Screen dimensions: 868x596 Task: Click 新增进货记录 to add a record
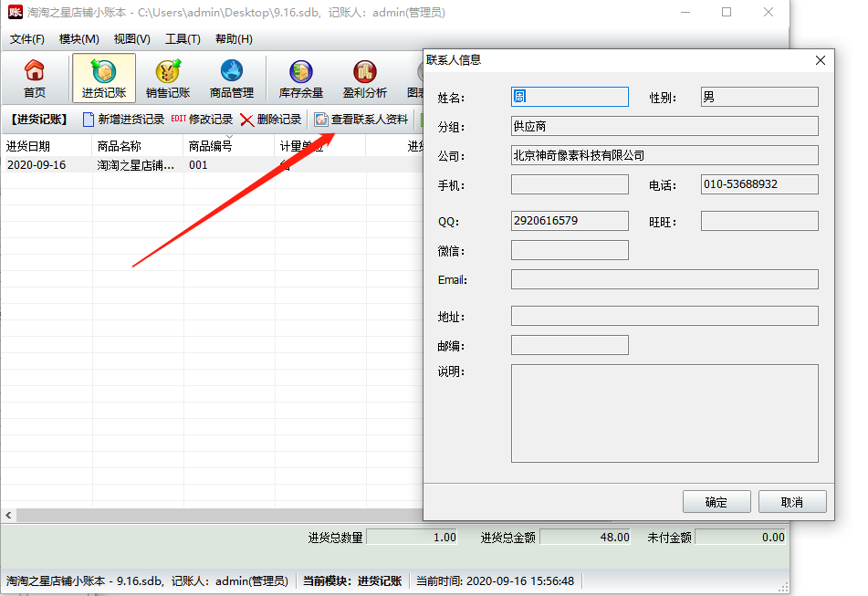(x=123, y=120)
